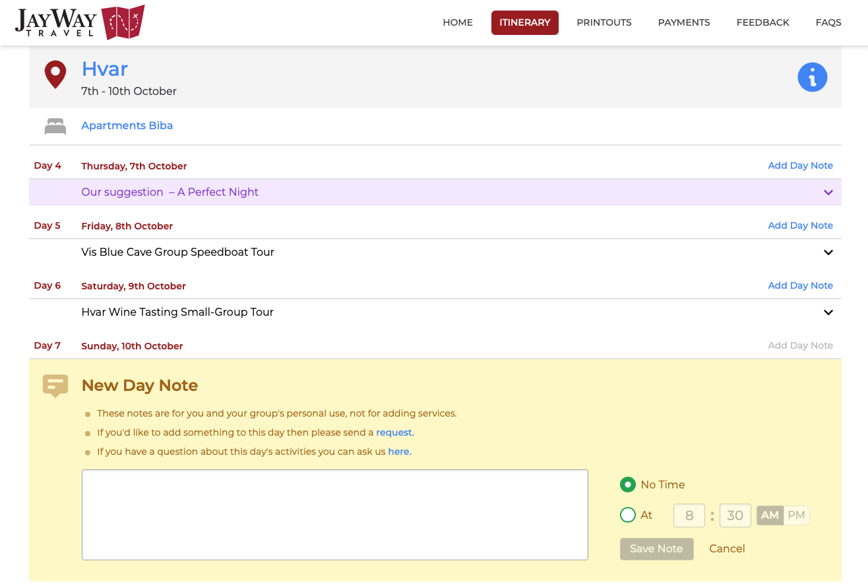Image resolution: width=868 pixels, height=588 pixels.
Task: Toggle time to AM
Action: (x=770, y=515)
